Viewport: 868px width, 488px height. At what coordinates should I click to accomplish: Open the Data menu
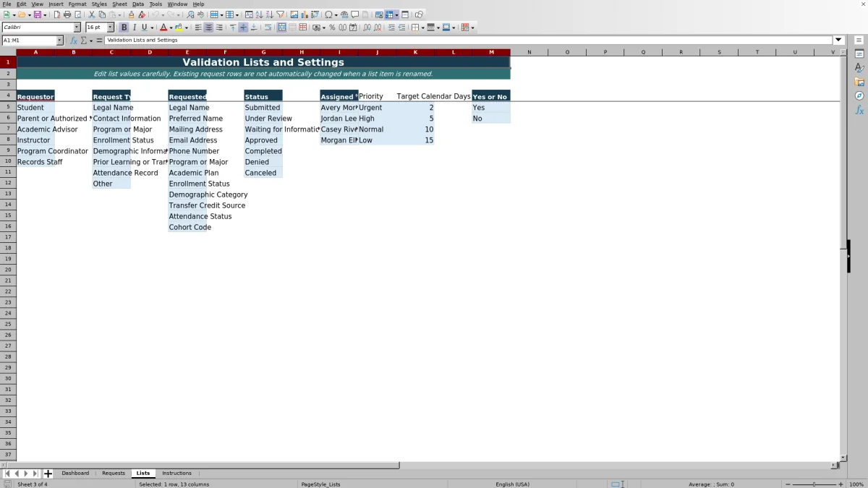click(137, 4)
